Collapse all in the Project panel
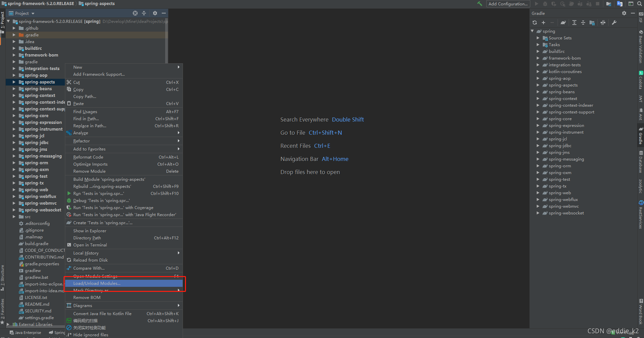The width and height of the screenshot is (644, 338). pyautogui.click(x=144, y=13)
